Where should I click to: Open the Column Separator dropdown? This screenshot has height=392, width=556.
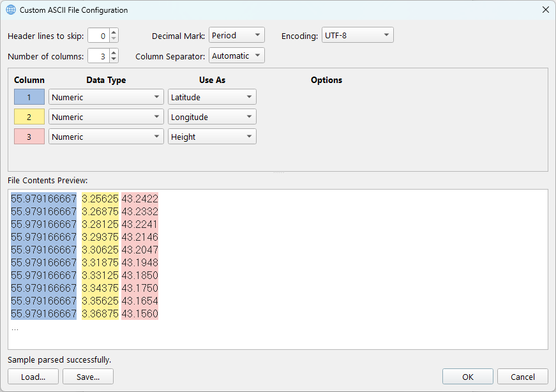tap(237, 56)
